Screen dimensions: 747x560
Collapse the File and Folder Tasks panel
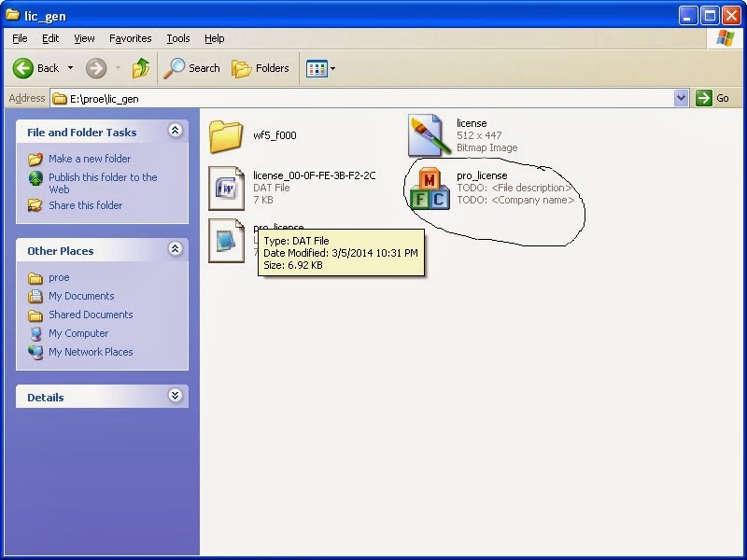pos(175,130)
